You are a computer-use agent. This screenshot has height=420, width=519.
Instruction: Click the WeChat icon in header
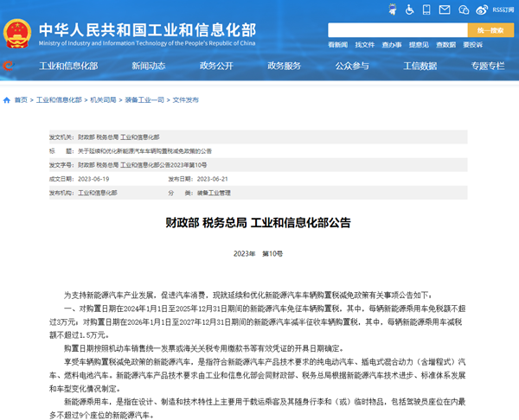coord(464,10)
